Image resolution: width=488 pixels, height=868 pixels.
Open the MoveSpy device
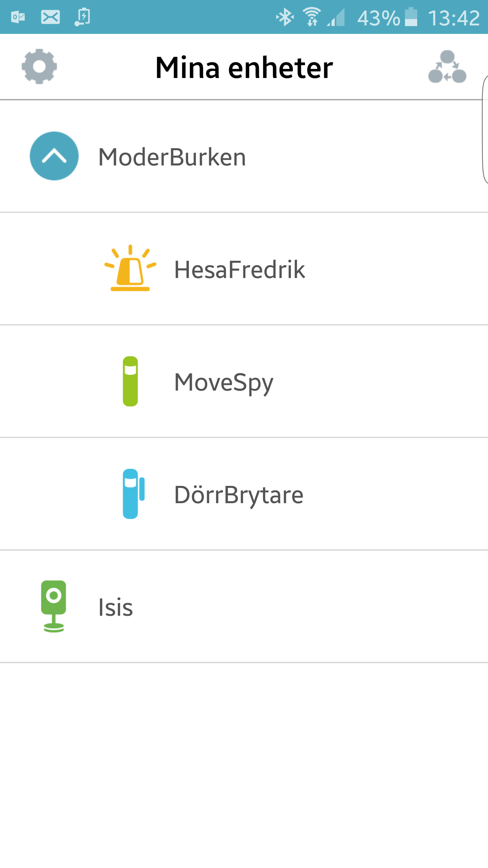tap(224, 382)
